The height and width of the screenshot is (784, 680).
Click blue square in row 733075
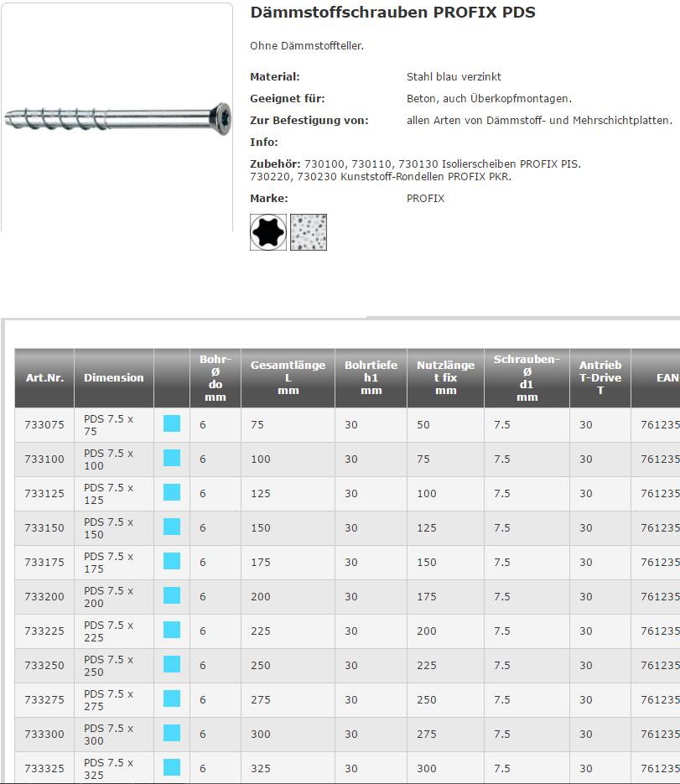point(172,423)
